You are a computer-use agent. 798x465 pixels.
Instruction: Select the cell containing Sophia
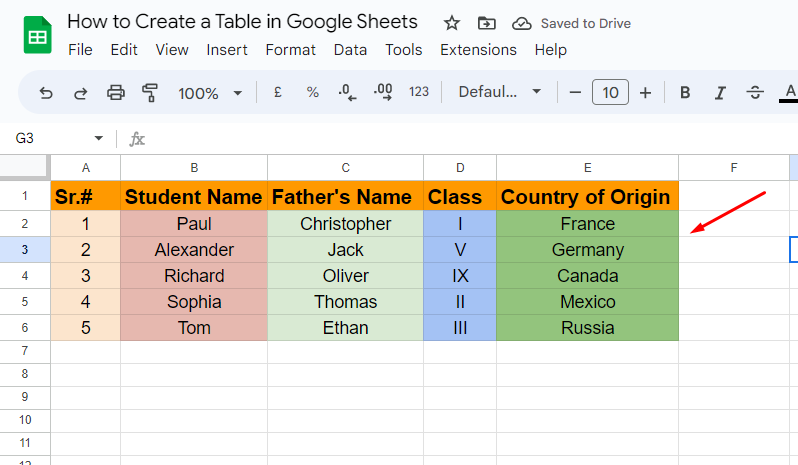(x=194, y=302)
